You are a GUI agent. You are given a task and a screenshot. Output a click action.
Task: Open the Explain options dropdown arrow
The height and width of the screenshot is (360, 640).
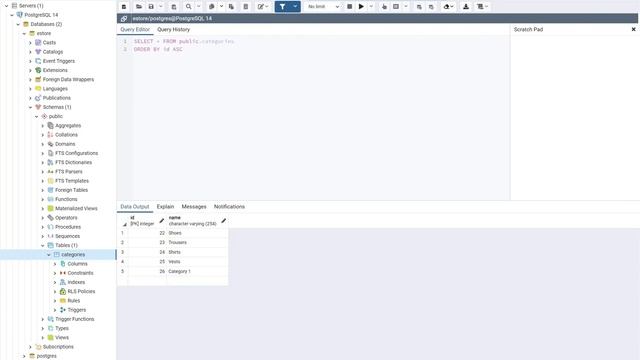406,7
